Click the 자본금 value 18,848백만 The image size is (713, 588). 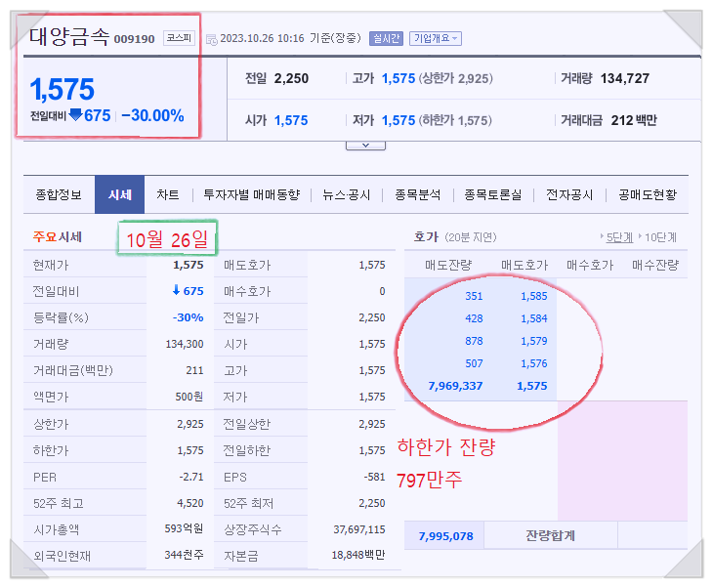tap(357, 555)
